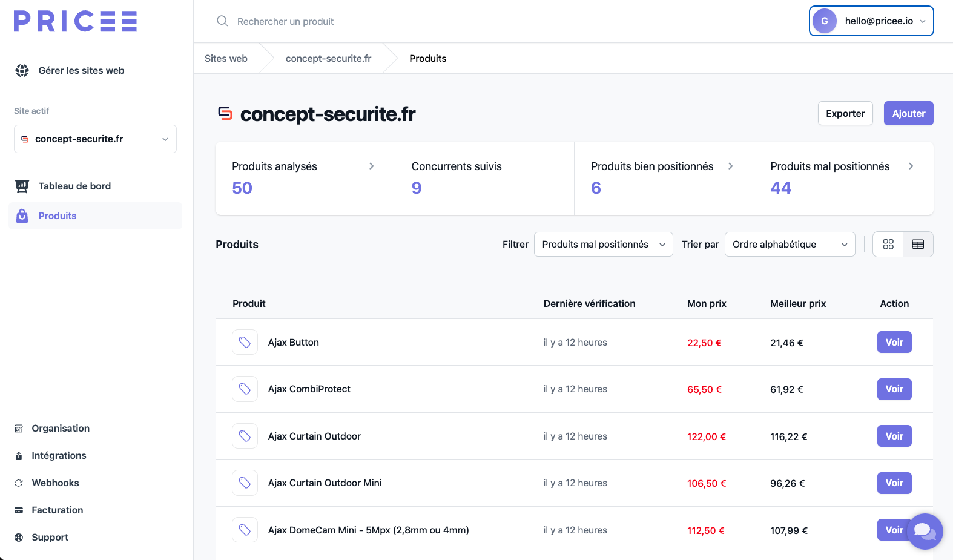Switch to table list view
This screenshot has width=953, height=560.
918,244
